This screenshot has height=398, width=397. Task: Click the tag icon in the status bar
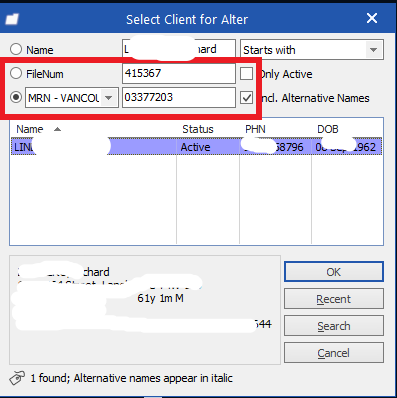click(x=17, y=378)
